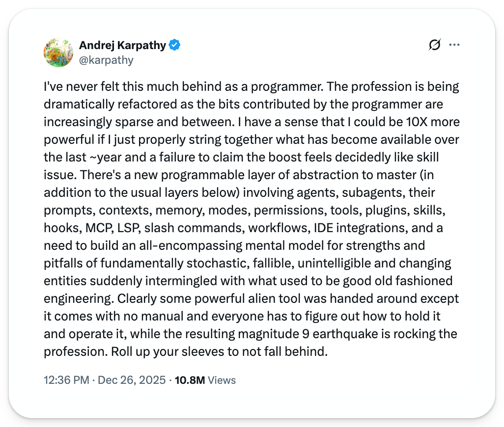Click the "Views" label
Viewport: 504px width, 427px height.
coord(222,380)
